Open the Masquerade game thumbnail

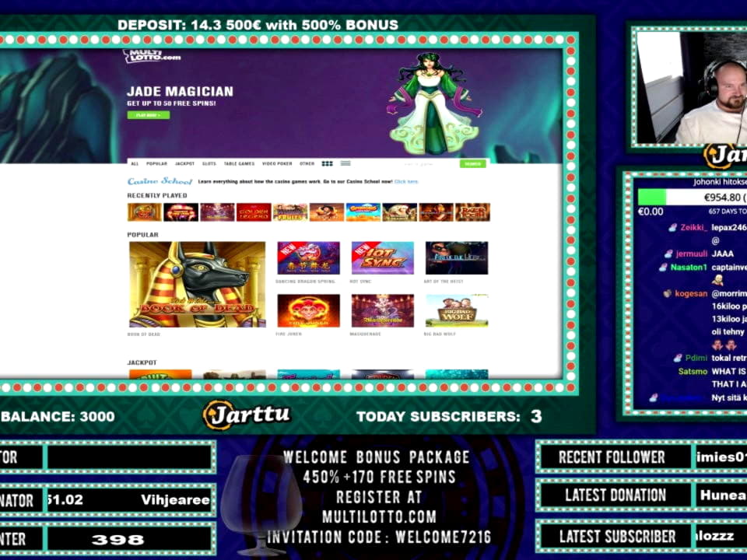(x=383, y=310)
